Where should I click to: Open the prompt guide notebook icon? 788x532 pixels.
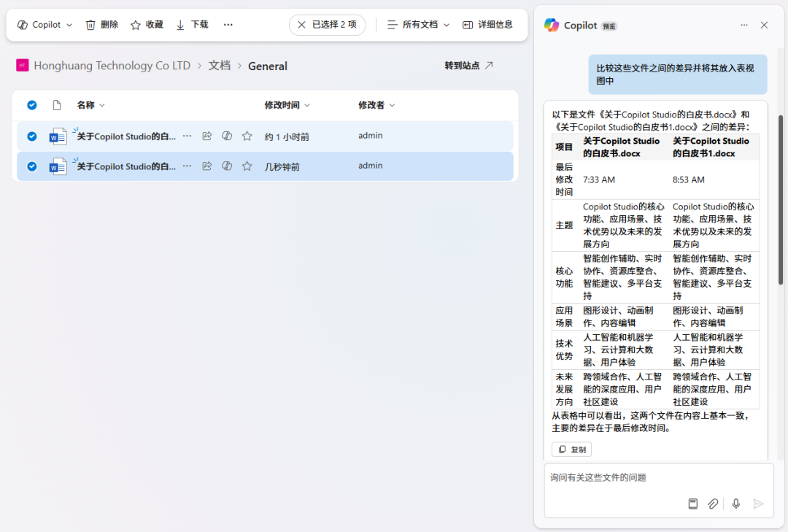pyautogui.click(x=693, y=504)
